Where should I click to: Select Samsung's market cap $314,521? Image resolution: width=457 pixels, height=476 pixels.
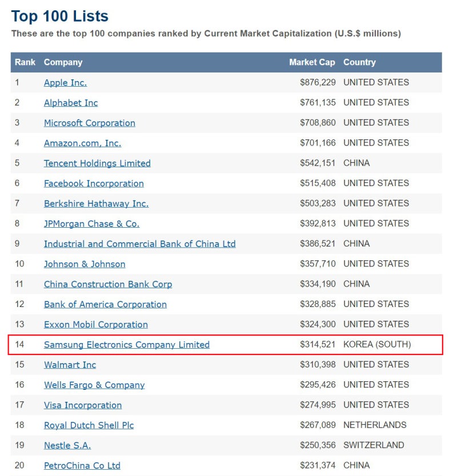[x=318, y=344]
